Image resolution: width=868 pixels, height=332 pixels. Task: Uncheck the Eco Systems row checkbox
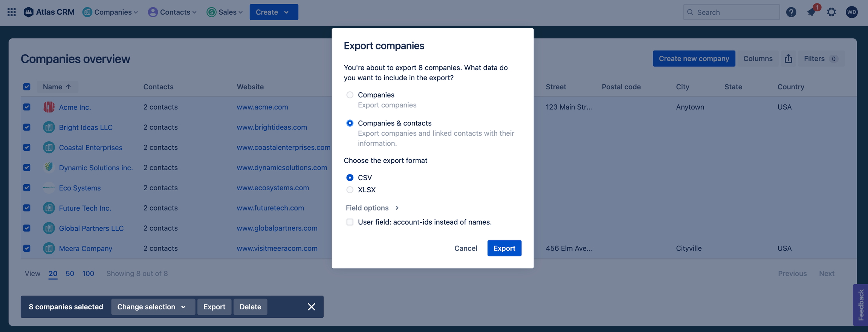click(27, 188)
